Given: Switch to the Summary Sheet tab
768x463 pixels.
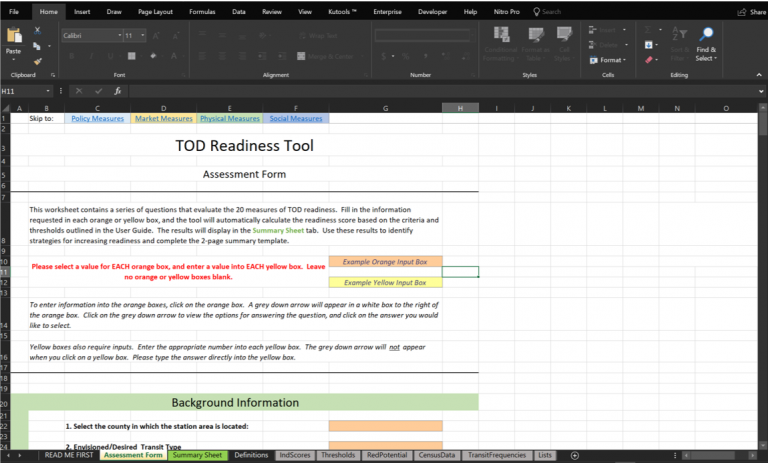Looking at the screenshot, I should 196,455.
